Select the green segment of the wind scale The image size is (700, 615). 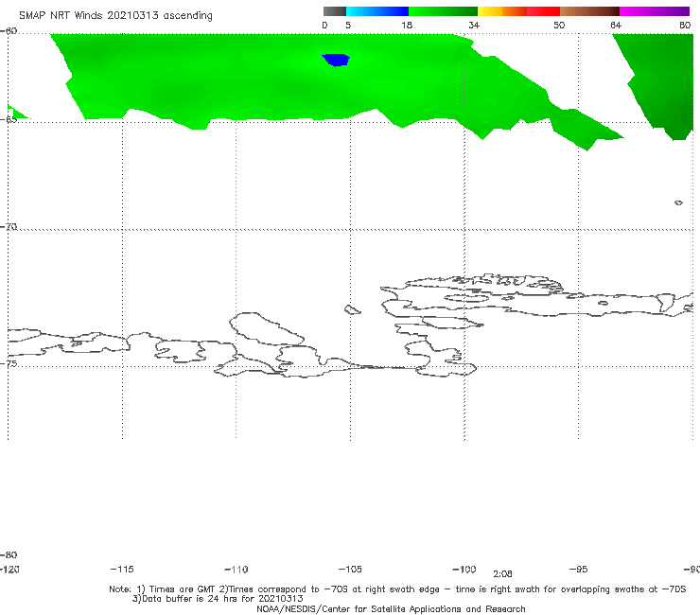click(x=443, y=11)
